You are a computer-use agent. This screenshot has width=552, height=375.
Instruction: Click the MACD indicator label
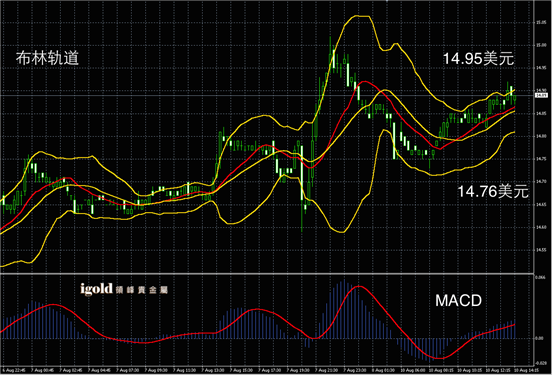458,301
